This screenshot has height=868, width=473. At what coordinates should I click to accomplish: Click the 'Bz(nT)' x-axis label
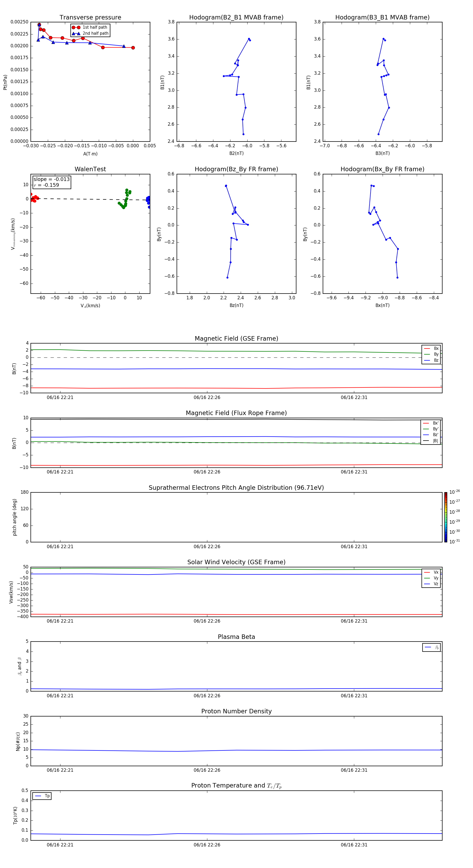point(236,305)
